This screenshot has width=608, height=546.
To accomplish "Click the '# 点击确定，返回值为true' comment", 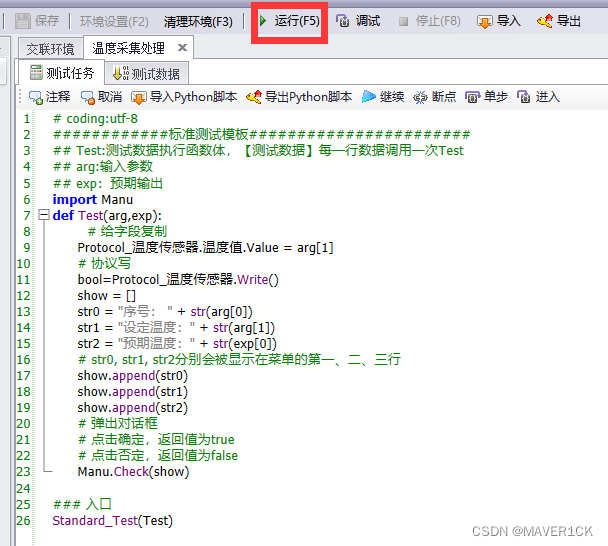I will (x=156, y=439).
